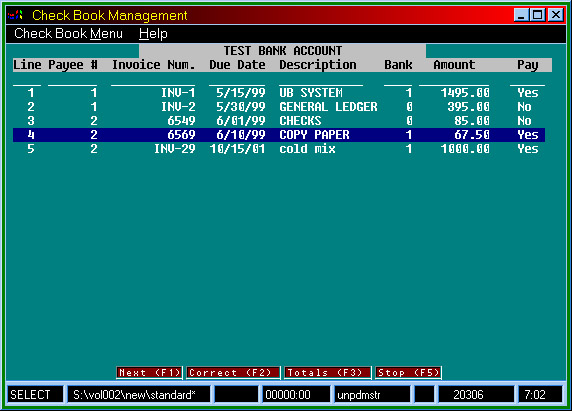Click the SELECT status bar field
The width and height of the screenshot is (572, 411).
pos(35,395)
